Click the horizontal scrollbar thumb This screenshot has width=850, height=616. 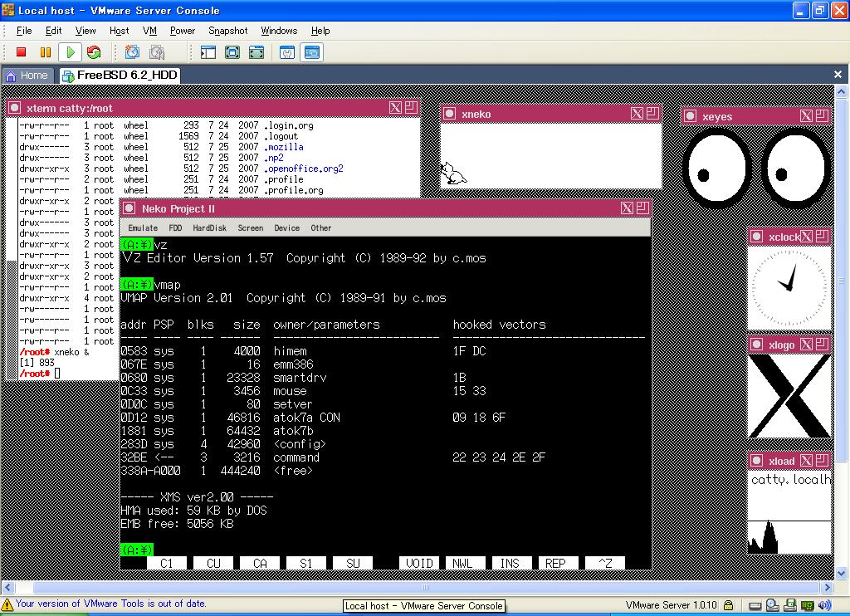tap(426, 587)
